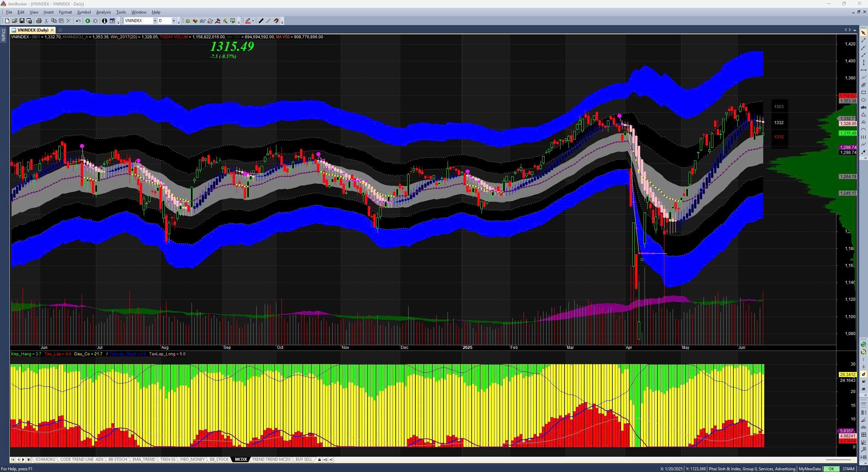Viewport: 868px width, 472px height.
Task: Close the VNINDEX (Daily) chart tab
Action: [52, 30]
